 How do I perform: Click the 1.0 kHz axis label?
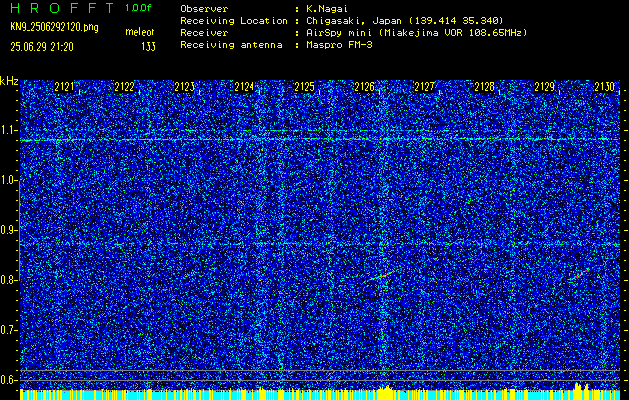8,180
